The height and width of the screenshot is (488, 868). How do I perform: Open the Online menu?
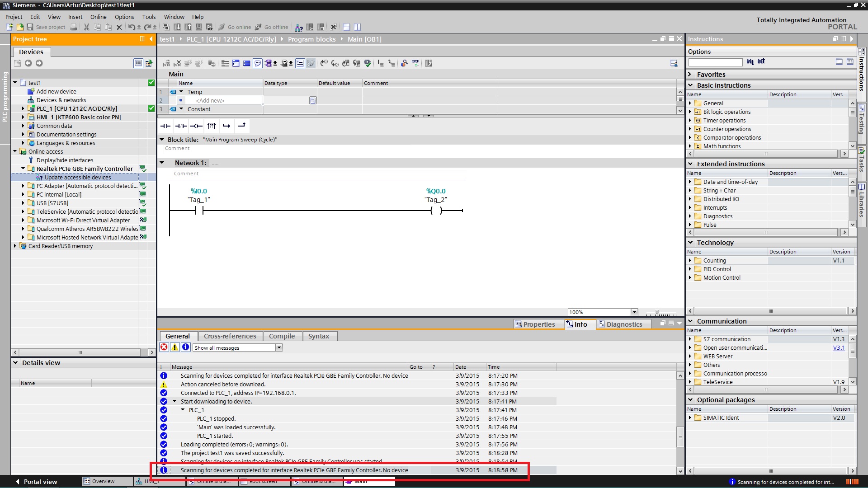(x=98, y=17)
